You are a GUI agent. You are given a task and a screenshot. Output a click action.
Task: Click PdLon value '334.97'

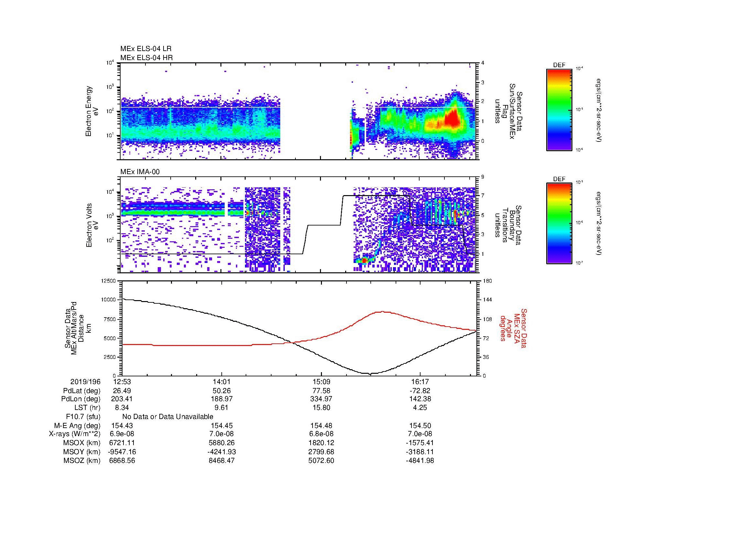pos(321,399)
